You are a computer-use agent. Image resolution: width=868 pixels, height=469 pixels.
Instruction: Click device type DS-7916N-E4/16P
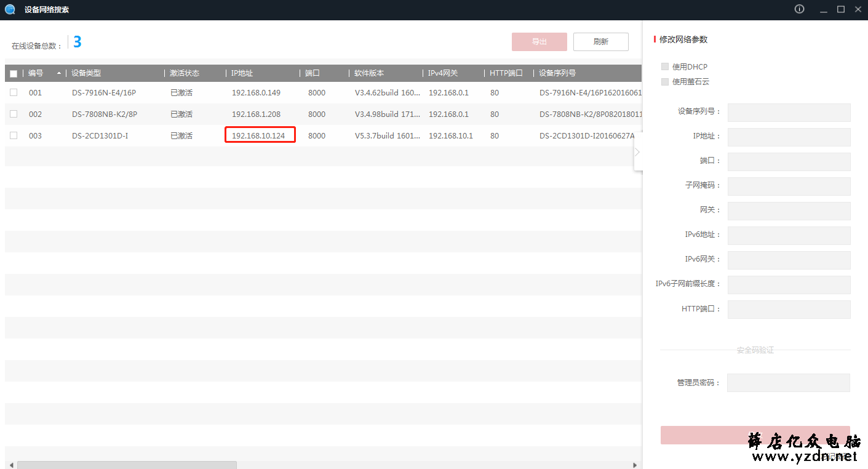(104, 93)
